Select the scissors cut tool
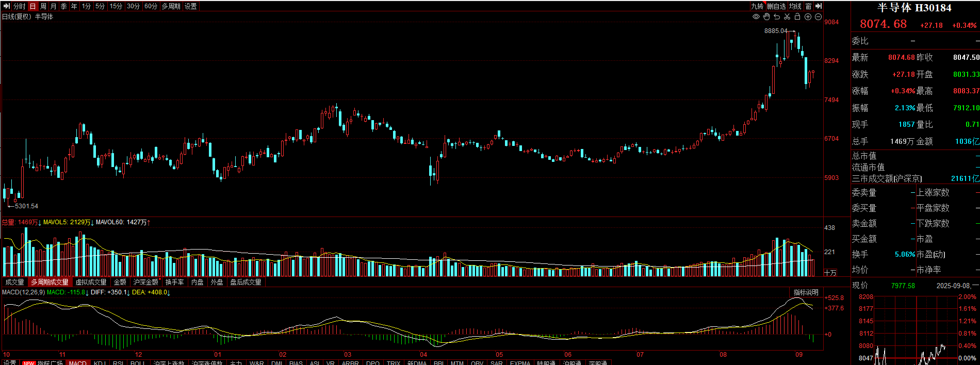The image size is (980, 365). tap(787, 16)
